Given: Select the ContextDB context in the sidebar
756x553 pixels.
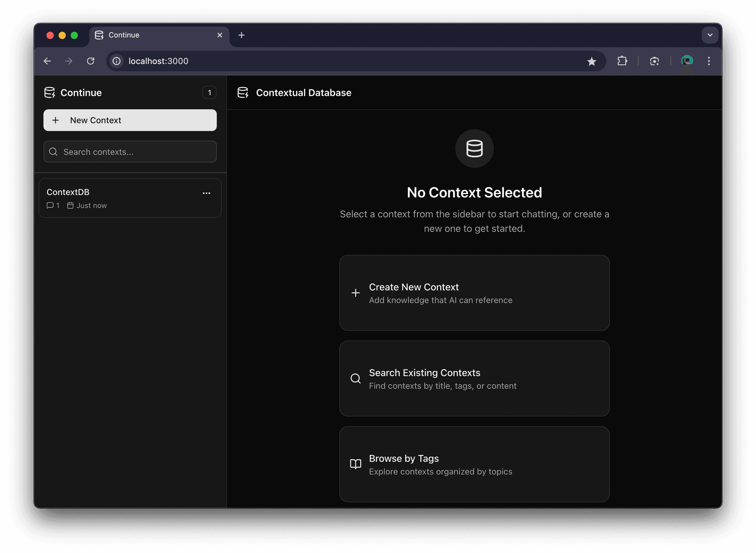Looking at the screenshot, I should coord(122,198).
